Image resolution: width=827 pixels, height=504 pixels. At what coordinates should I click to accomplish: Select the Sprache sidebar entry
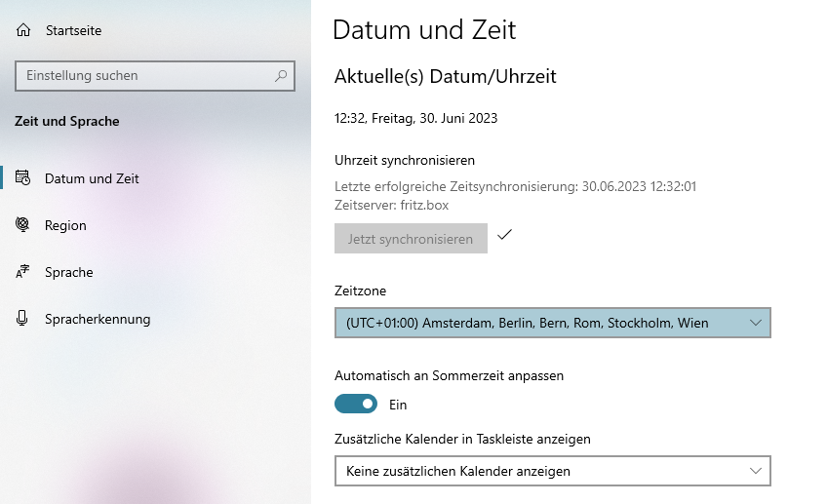(69, 272)
